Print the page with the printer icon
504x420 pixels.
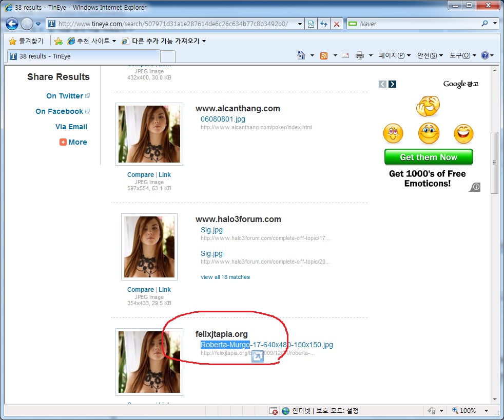(360, 55)
